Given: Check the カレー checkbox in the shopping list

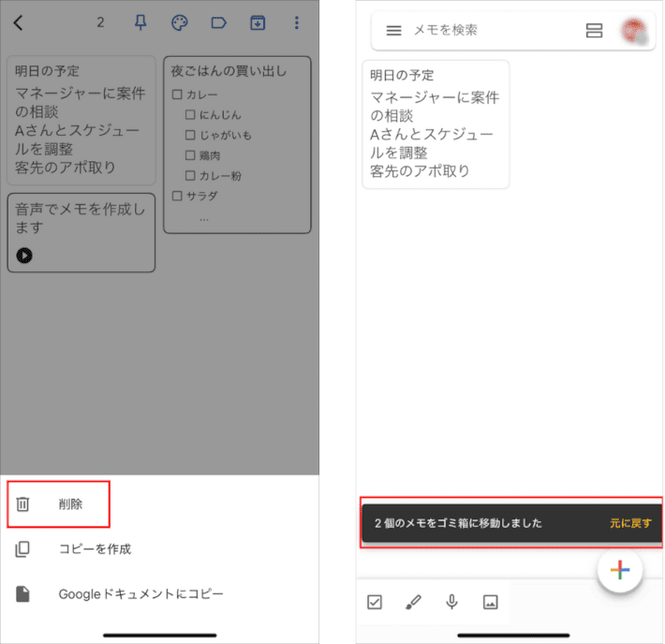Looking at the screenshot, I should coord(177,95).
